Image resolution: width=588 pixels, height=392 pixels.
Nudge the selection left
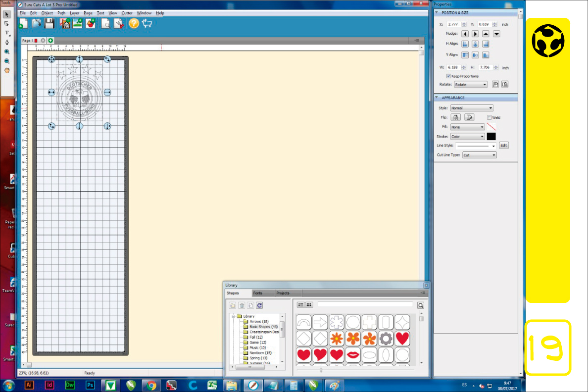465,34
